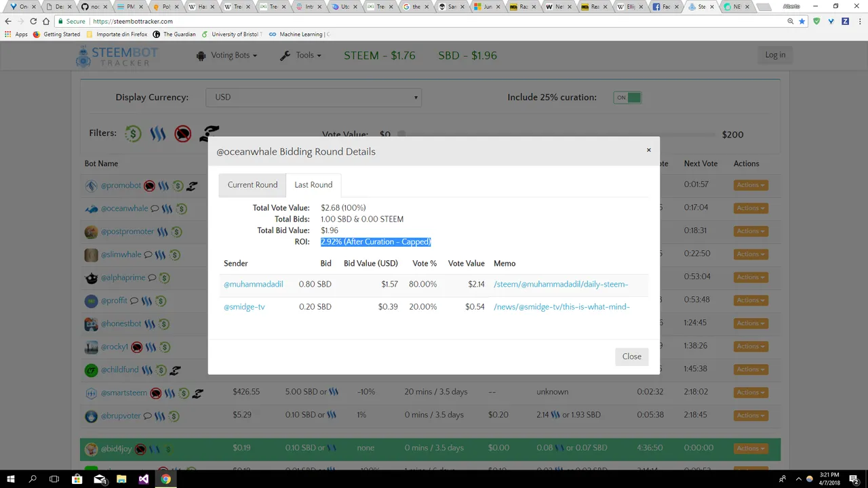
Task: Click the @slimwhale avatar icon
Action: [91, 255]
